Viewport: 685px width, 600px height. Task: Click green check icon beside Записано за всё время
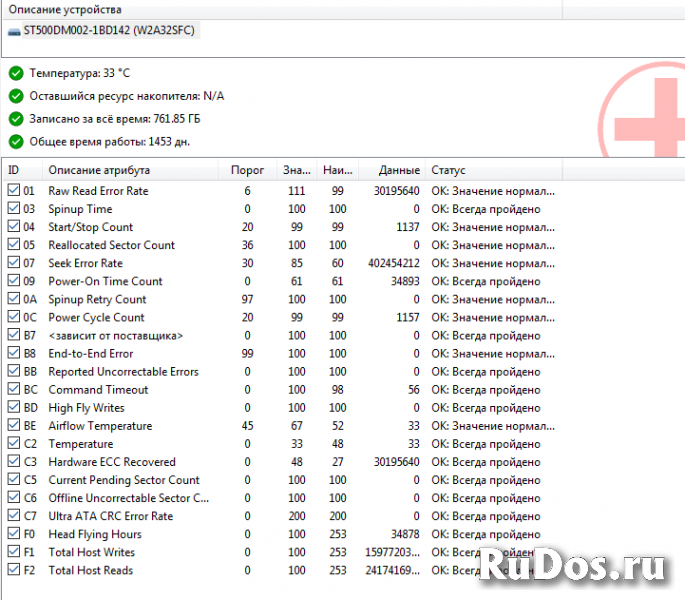(x=15, y=119)
